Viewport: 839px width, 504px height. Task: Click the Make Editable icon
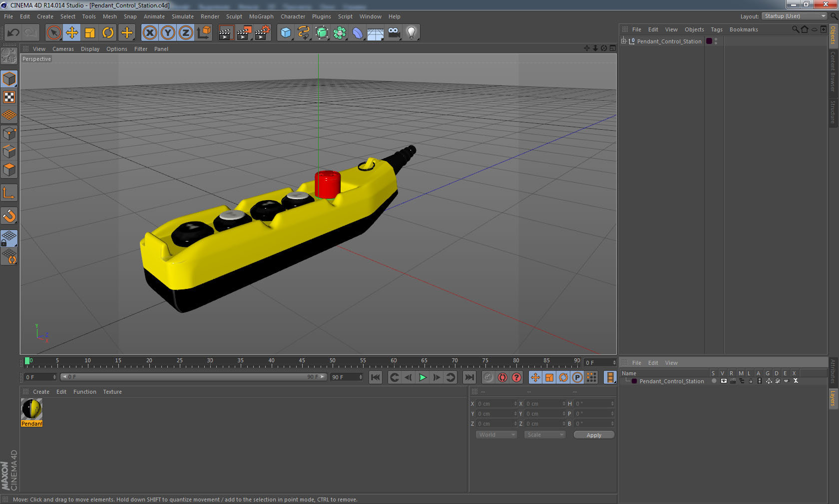click(9, 56)
